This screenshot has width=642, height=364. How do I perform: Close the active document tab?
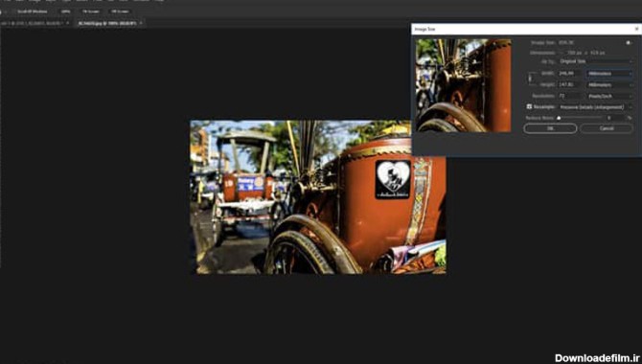(141, 23)
